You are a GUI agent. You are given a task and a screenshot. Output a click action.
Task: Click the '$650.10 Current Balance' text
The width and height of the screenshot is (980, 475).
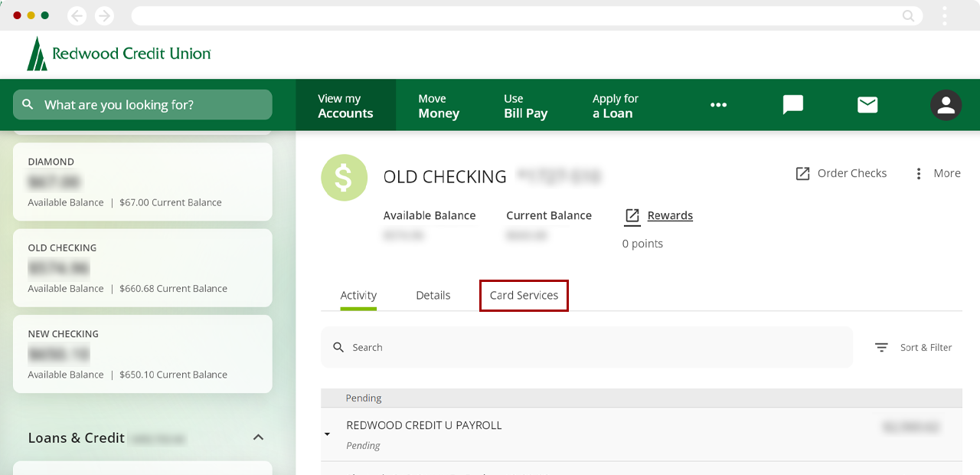pyautogui.click(x=173, y=374)
